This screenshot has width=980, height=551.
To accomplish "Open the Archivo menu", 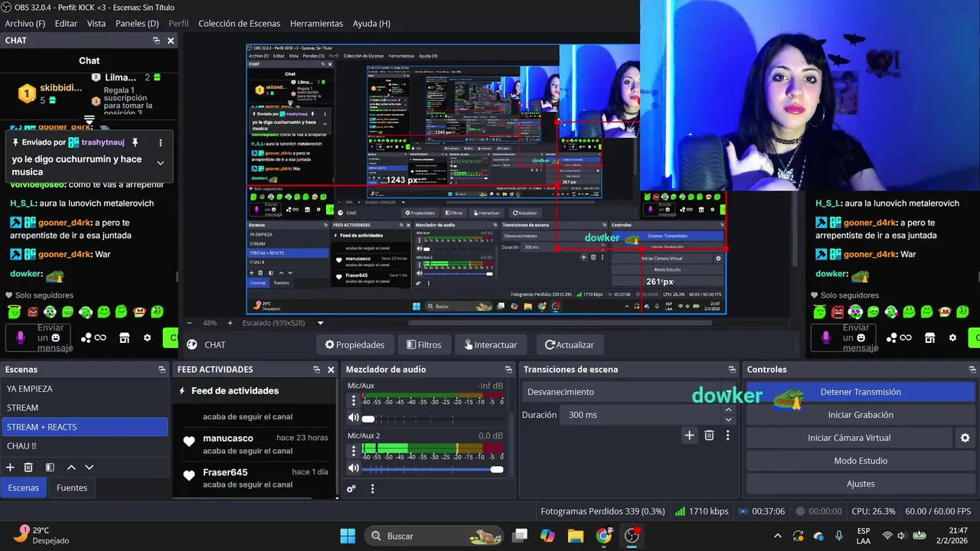I will [25, 24].
